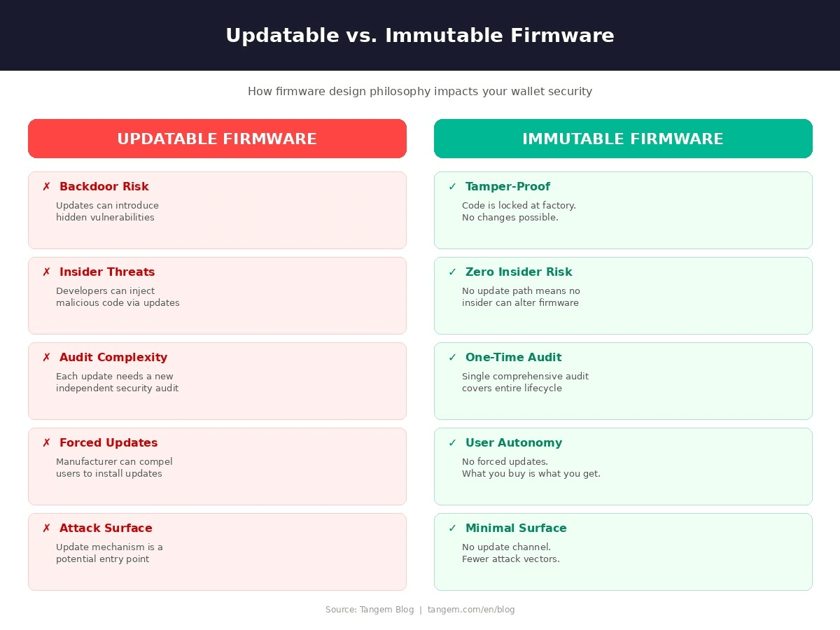Select the Forced Updates card title
Screen dimensions: 840x630
coord(108,443)
